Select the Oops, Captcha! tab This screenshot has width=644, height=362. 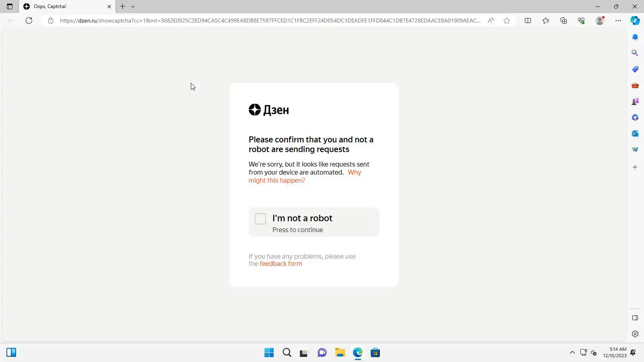(x=67, y=6)
